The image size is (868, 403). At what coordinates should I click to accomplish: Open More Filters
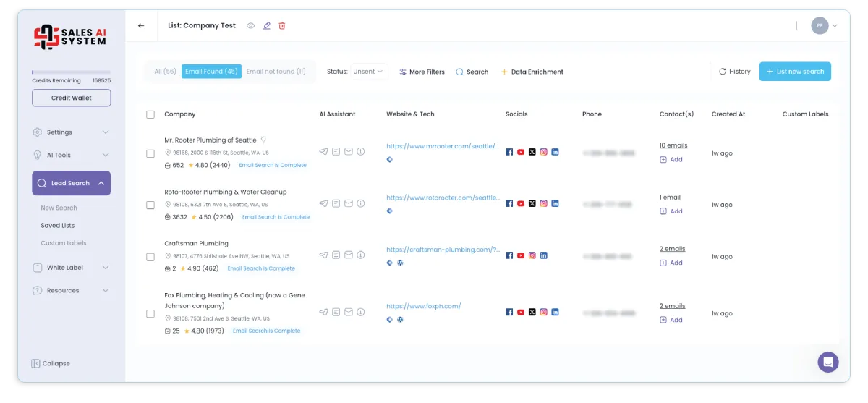[422, 72]
